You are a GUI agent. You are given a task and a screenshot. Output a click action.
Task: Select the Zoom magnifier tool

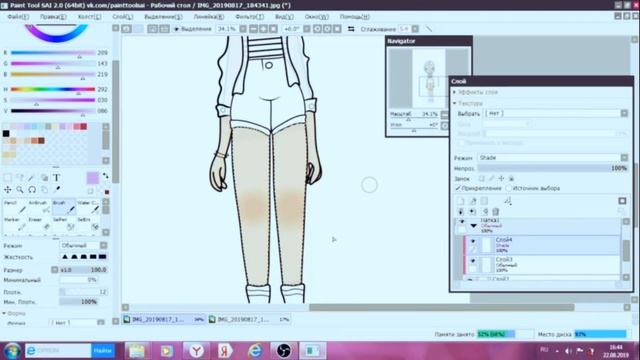tap(20, 190)
